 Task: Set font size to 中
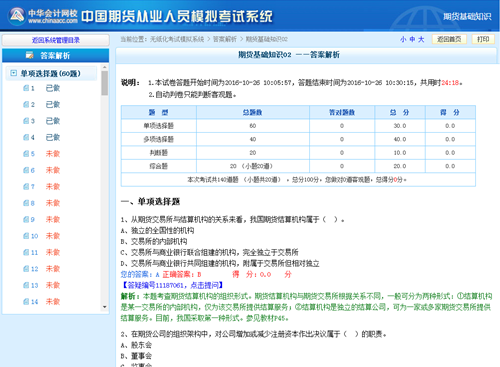tap(412, 39)
